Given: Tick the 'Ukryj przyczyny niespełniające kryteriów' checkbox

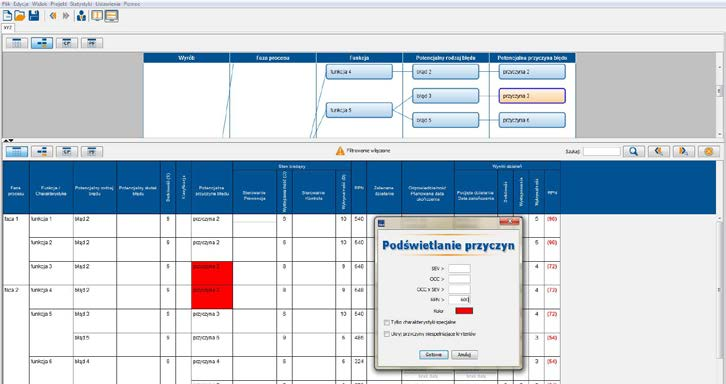Looking at the screenshot, I should coord(387,334).
